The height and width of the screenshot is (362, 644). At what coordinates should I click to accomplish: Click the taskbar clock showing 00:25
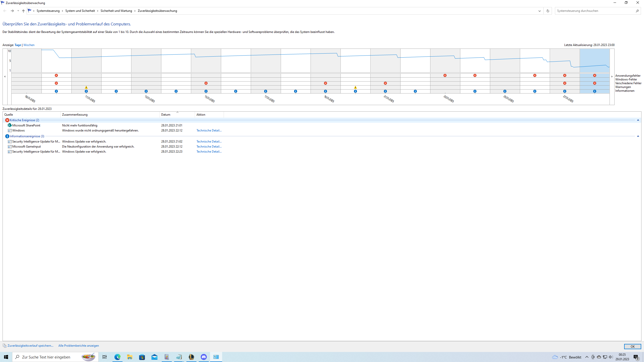coord(622,357)
